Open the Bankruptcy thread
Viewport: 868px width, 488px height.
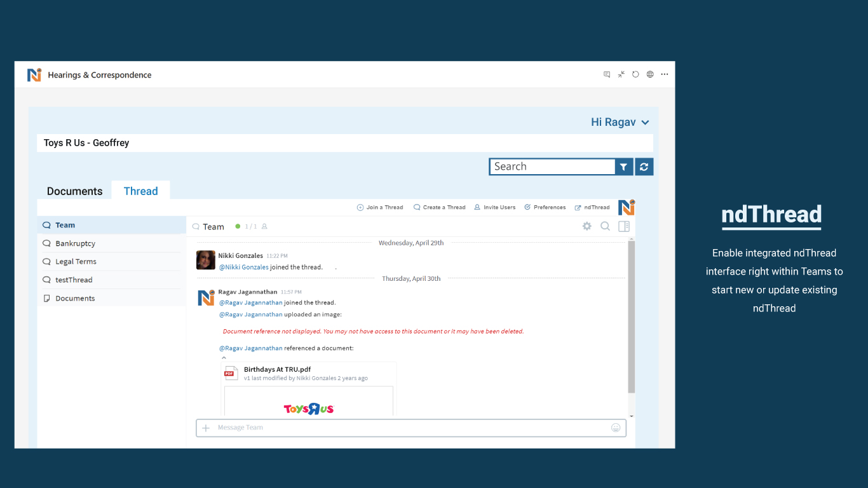(x=112, y=243)
